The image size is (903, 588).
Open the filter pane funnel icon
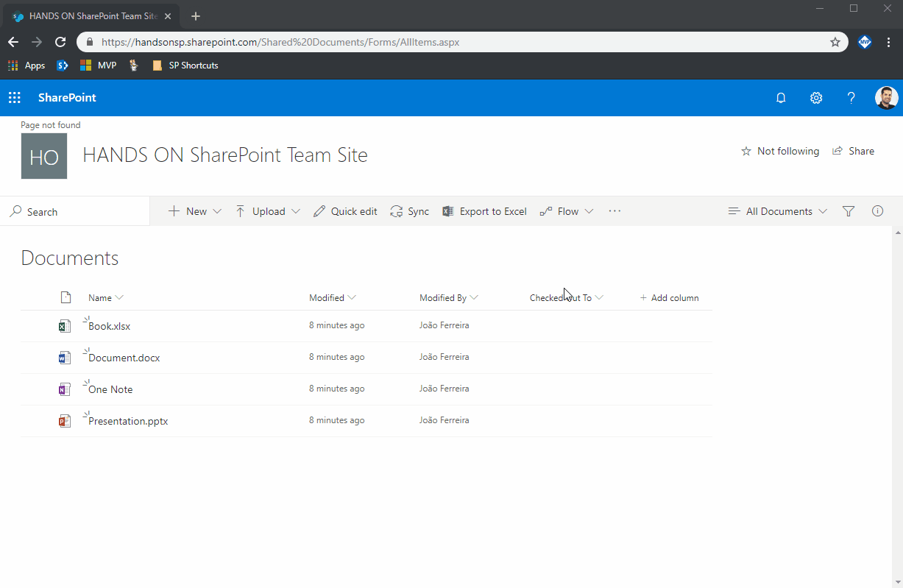[849, 211]
